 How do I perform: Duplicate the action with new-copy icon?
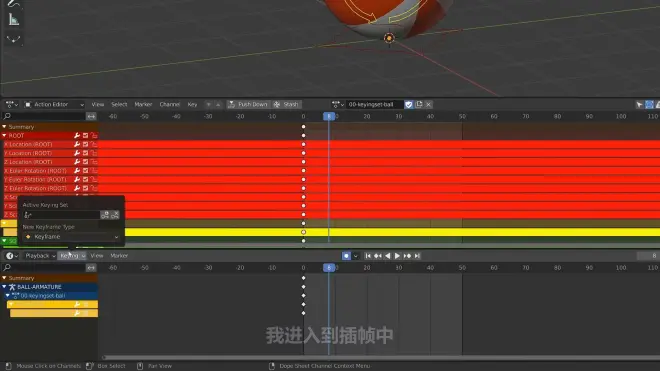point(419,104)
